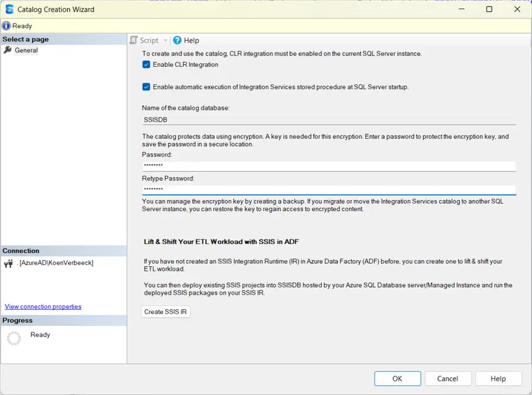Click the Ready info icon in status bar
The width and height of the screenshot is (532, 395).
pos(6,26)
